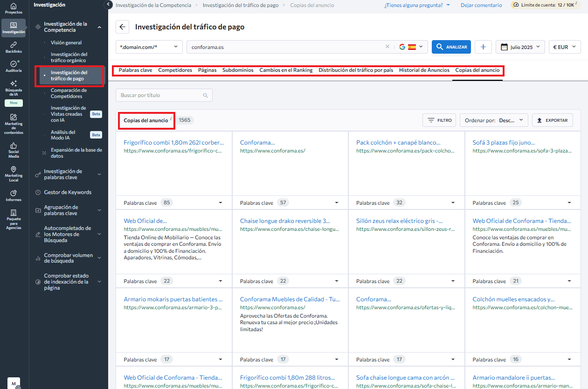The image size is (588, 389).
Task: Open Análisis del Modo IA sidebar item
Action: pos(63,135)
